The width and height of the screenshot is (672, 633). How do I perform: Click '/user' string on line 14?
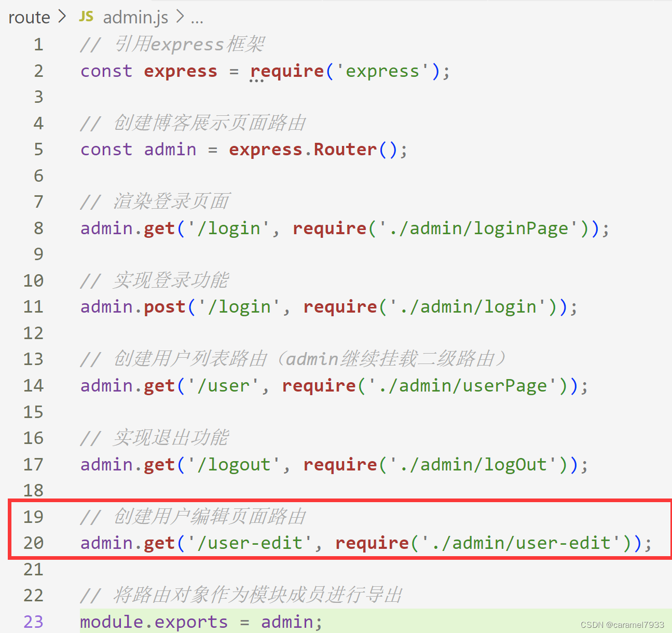click(223, 386)
